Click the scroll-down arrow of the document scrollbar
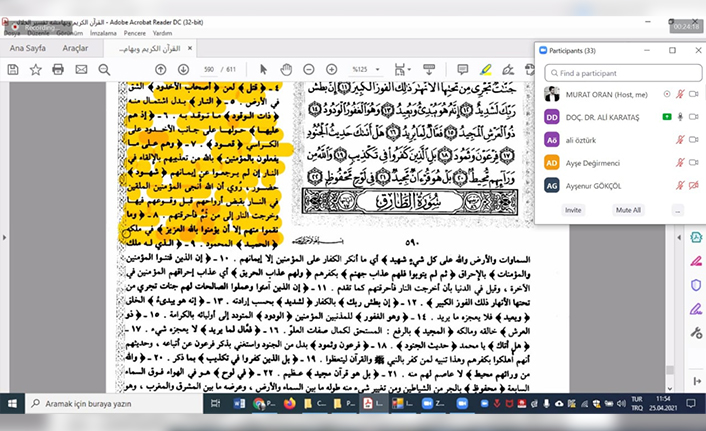The height and width of the screenshot is (431, 706). 670,388
